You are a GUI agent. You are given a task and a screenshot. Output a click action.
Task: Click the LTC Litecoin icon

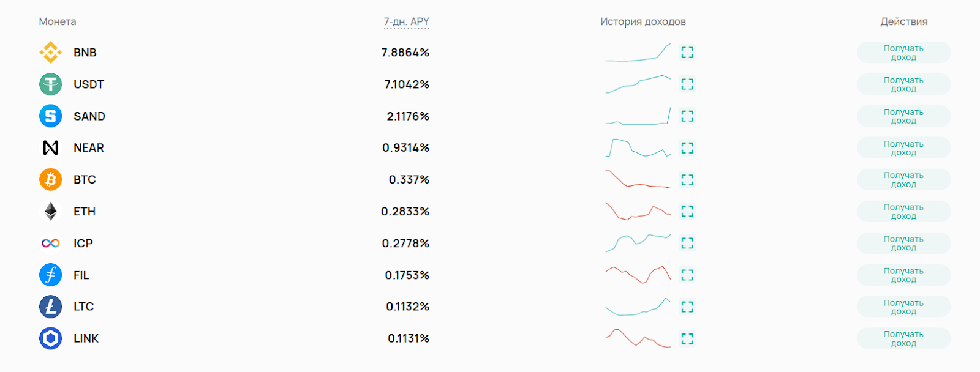click(50, 307)
